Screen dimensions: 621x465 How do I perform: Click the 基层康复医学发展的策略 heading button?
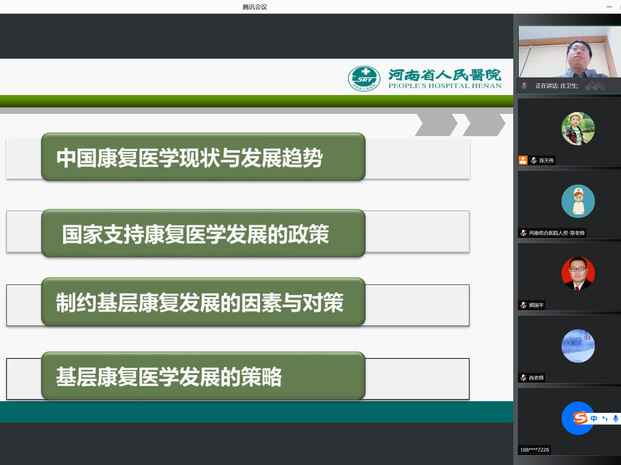pyautogui.click(x=168, y=377)
